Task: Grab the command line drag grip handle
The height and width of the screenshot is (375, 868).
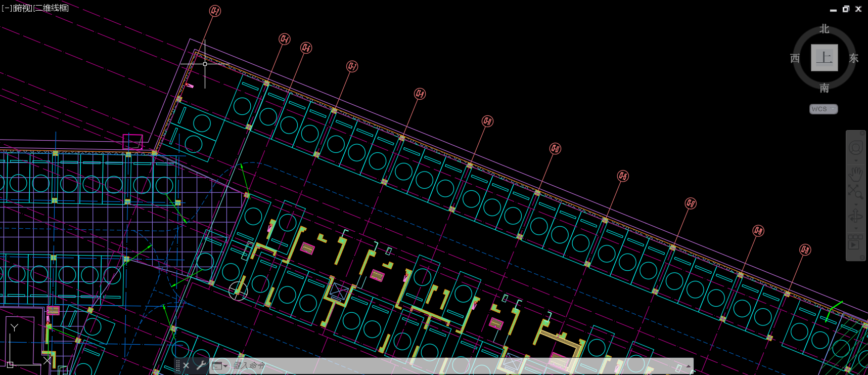Action: tap(177, 365)
